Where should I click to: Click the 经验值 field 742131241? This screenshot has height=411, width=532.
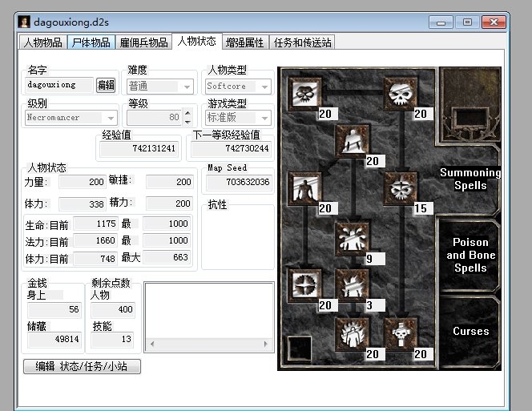point(139,149)
